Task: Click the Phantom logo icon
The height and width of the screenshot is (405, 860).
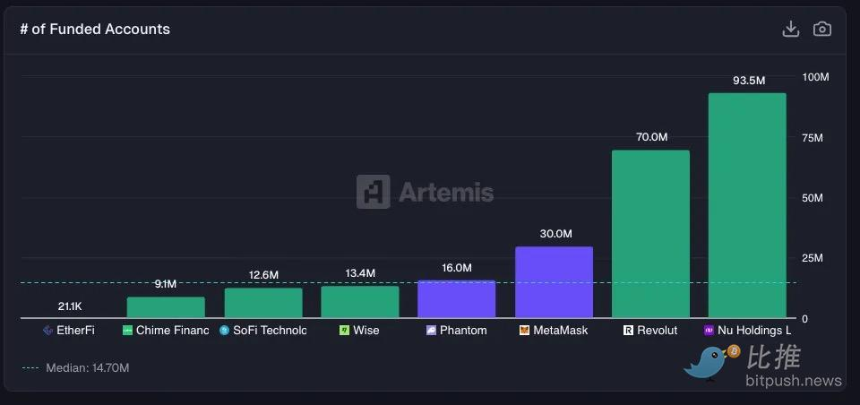Action: tap(431, 330)
